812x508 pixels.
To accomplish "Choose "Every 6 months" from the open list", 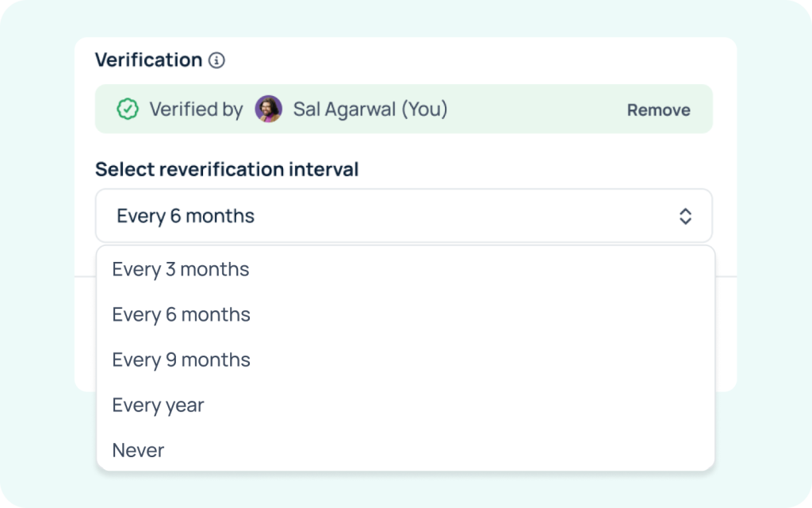I will point(181,315).
